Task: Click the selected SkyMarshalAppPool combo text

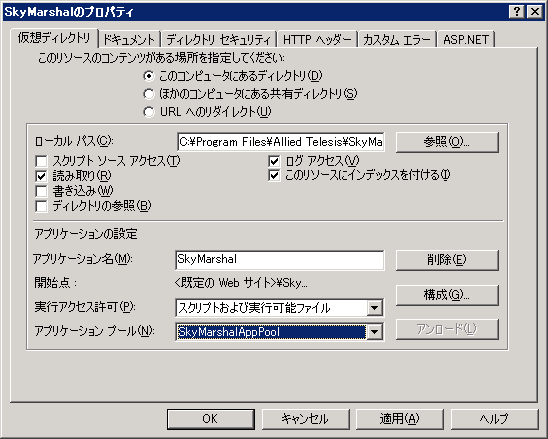Action: click(272, 332)
